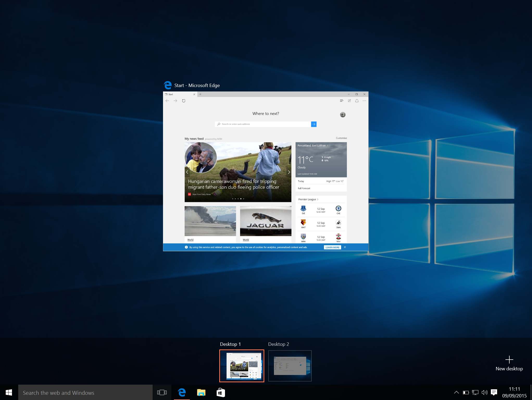Select the Desktop 1 thumbnail
The height and width of the screenshot is (400, 532).
[242, 366]
